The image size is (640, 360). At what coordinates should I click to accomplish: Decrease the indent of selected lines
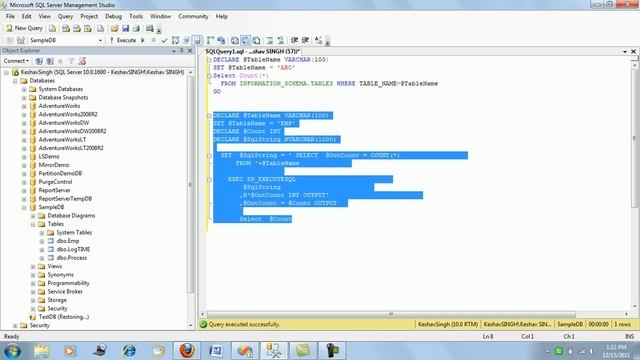point(294,40)
